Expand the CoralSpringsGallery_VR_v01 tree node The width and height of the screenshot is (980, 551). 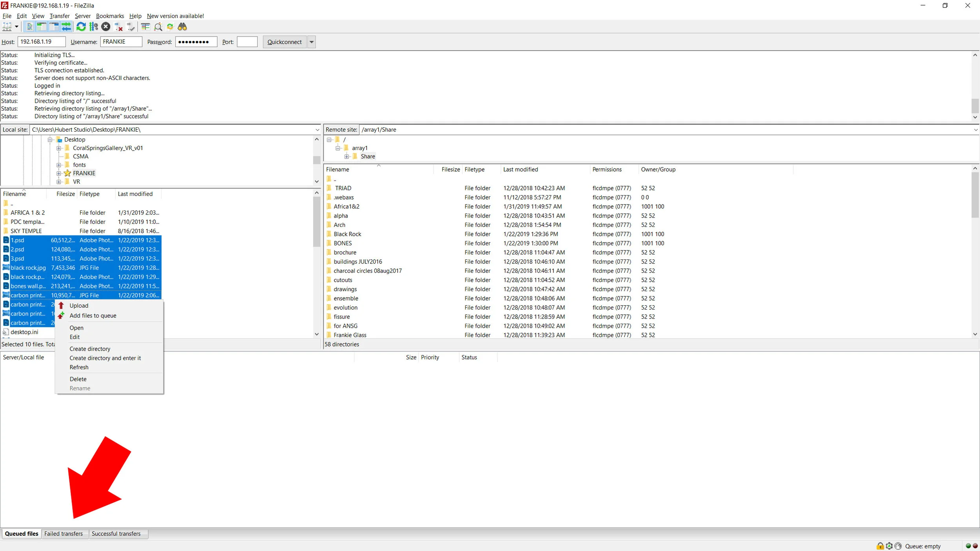[59, 148]
